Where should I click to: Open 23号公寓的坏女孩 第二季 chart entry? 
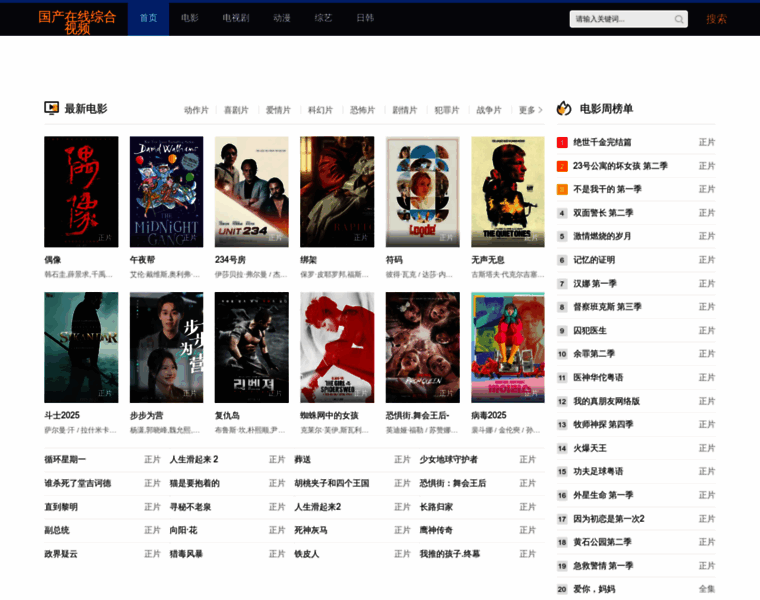tap(620, 166)
